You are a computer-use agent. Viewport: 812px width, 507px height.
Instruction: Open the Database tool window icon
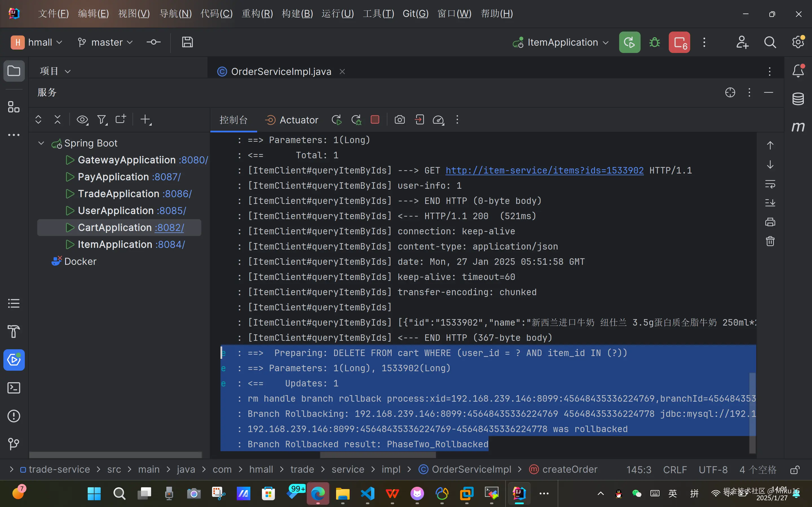point(798,99)
